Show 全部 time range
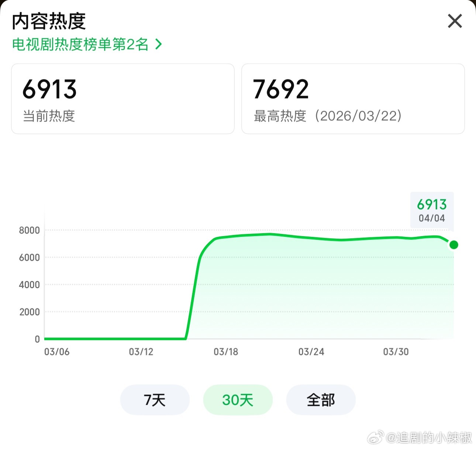 (321, 400)
